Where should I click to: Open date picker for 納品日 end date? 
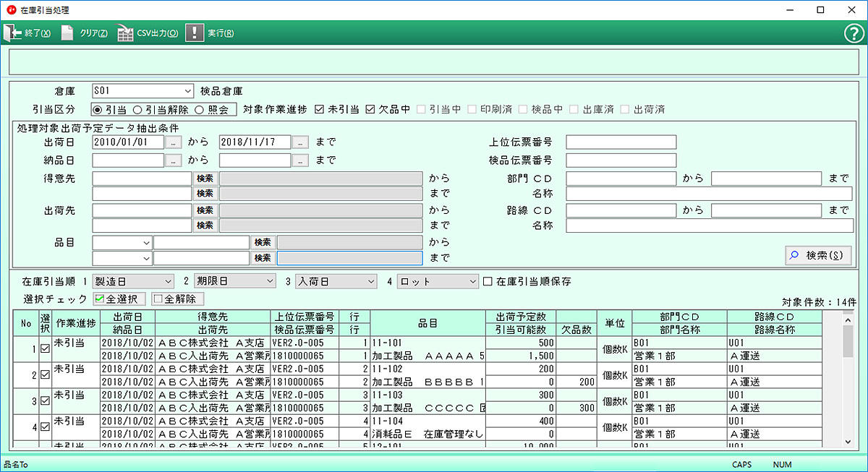(300, 160)
